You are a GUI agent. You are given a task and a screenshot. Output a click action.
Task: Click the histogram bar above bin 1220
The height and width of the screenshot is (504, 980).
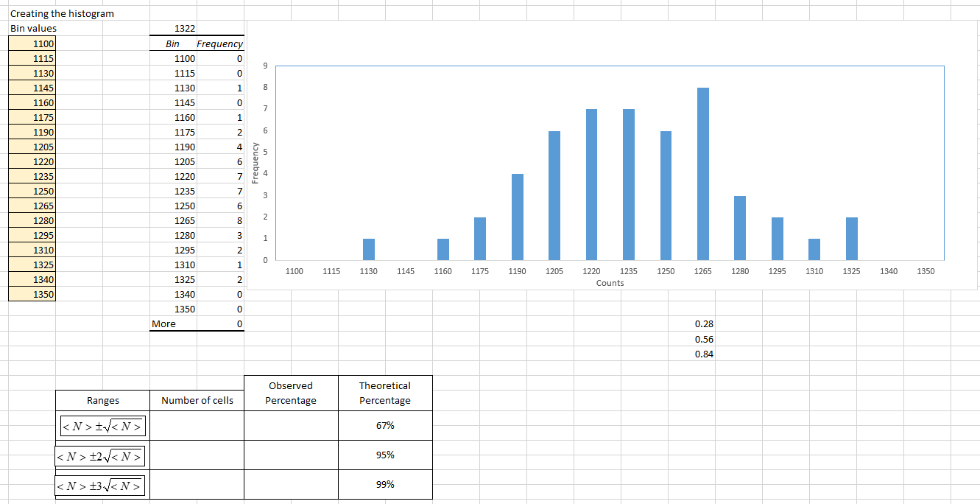coord(591,184)
